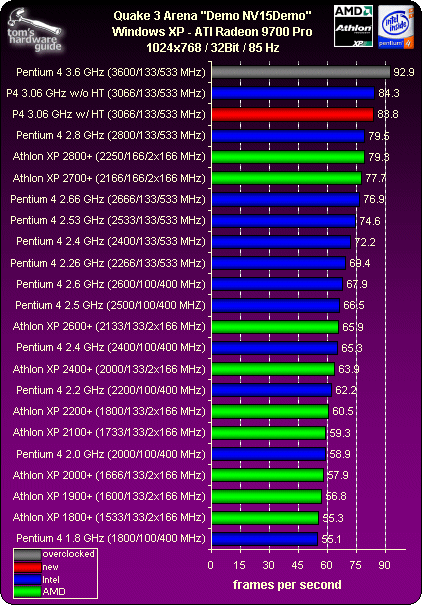Click label Athlon XP 2400+

(109, 369)
